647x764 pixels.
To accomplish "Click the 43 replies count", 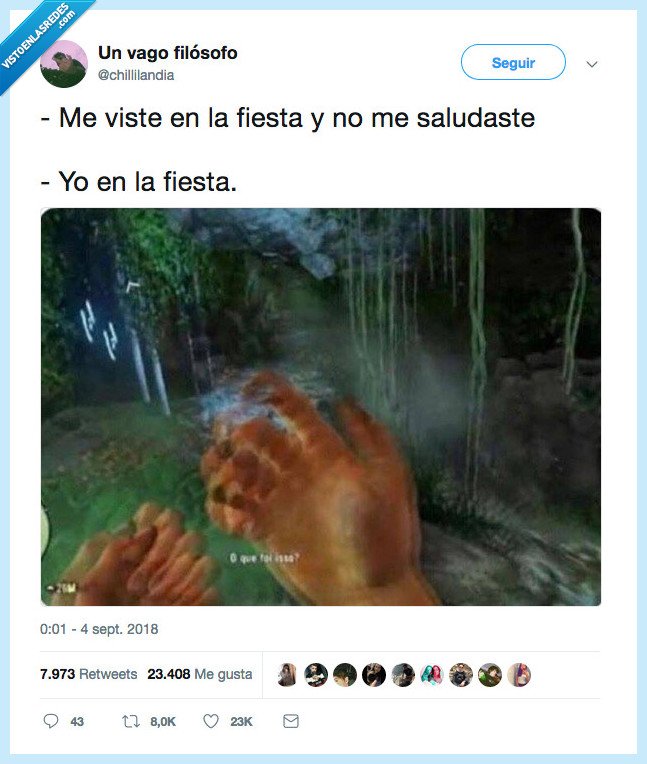I will pyautogui.click(x=77, y=722).
